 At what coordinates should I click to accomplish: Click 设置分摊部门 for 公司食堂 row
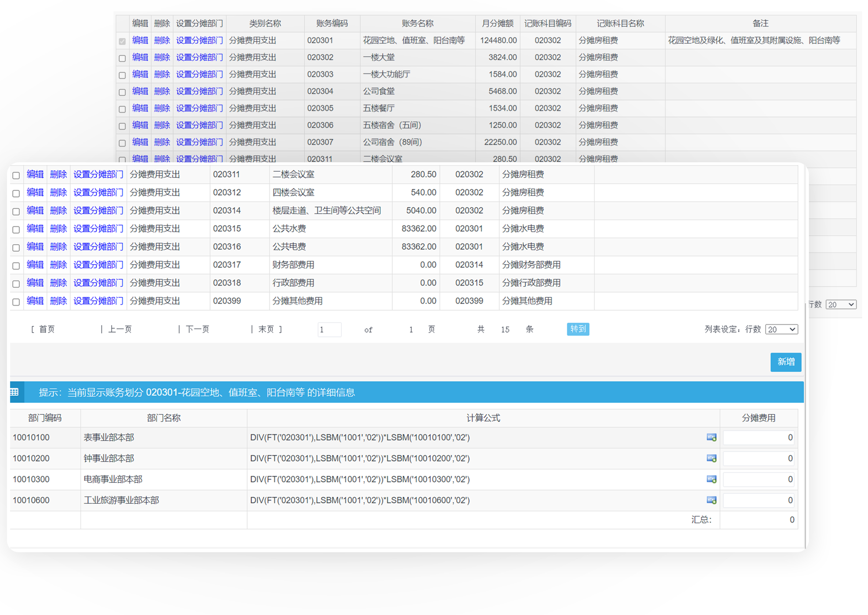tap(199, 91)
